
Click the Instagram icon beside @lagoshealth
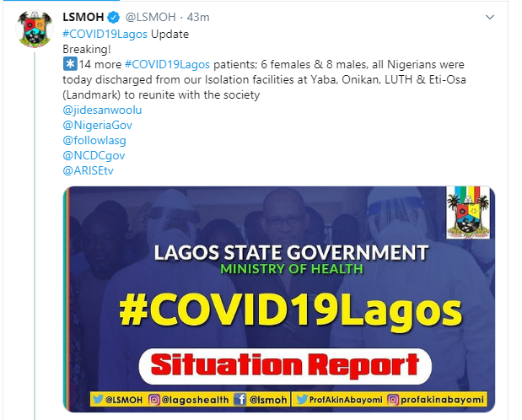click(x=153, y=400)
